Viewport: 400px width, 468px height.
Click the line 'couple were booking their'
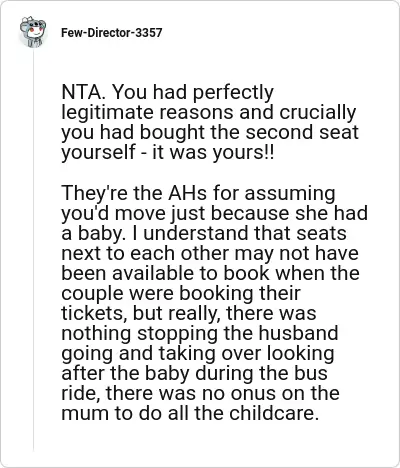181,293
